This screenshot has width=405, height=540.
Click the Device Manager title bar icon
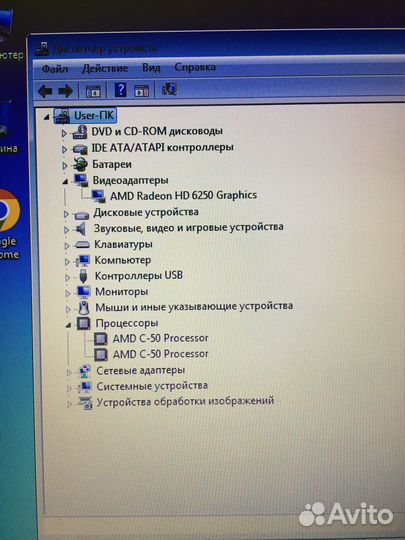[x=42, y=49]
